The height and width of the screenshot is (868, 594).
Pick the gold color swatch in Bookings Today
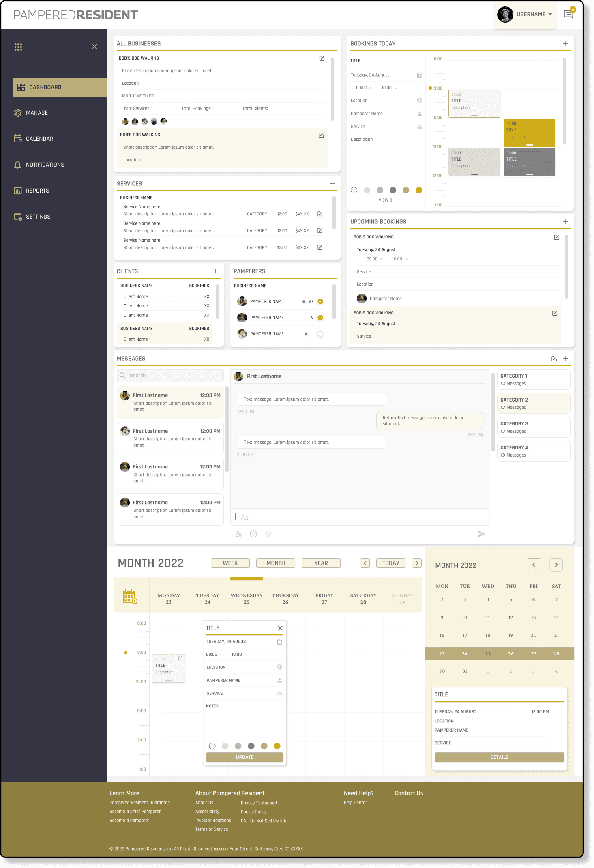[x=419, y=190]
